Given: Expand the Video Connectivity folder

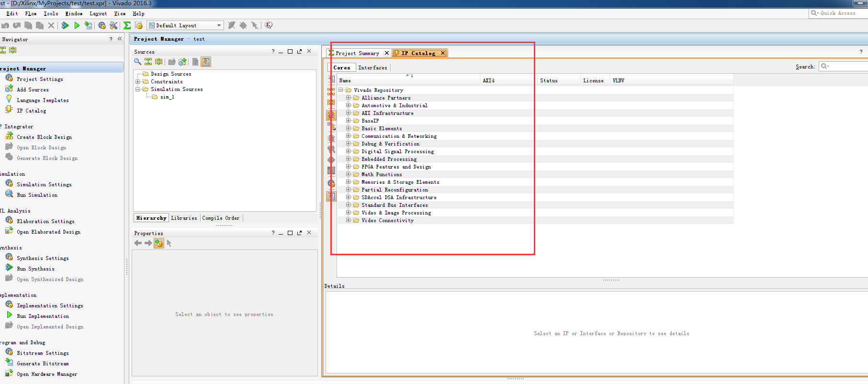Looking at the screenshot, I should click(349, 220).
